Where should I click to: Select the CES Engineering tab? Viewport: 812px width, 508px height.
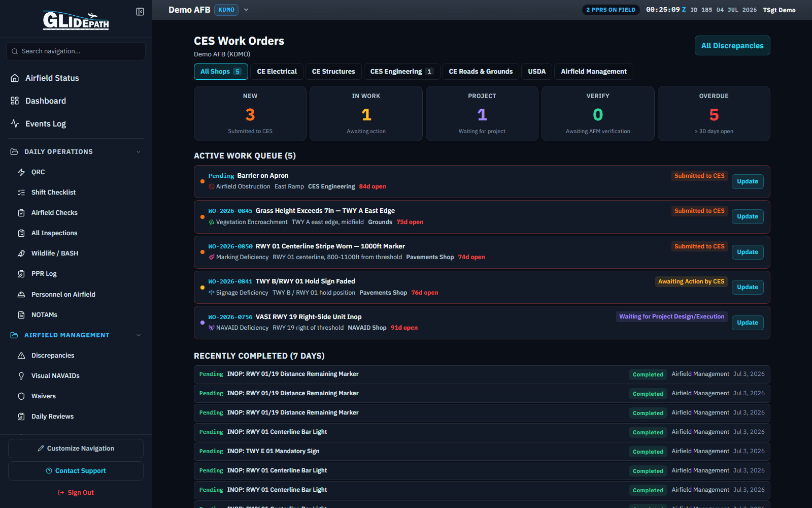[402, 72]
